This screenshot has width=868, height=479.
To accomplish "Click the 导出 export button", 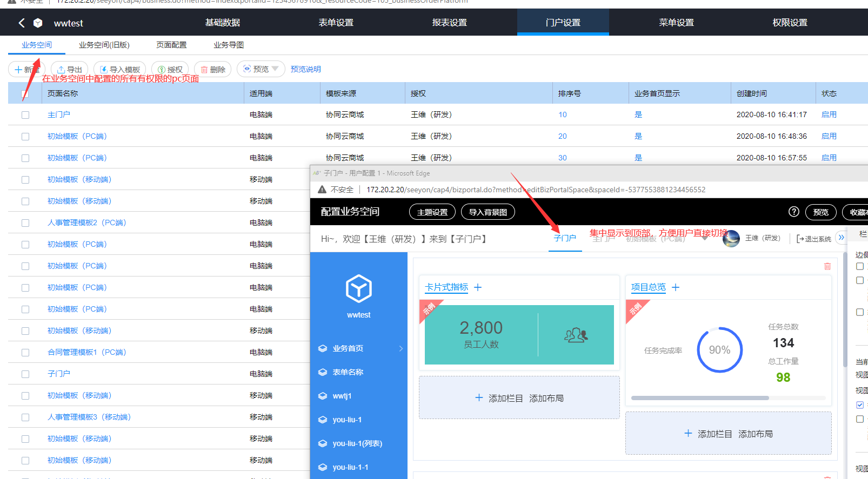I will tap(70, 70).
